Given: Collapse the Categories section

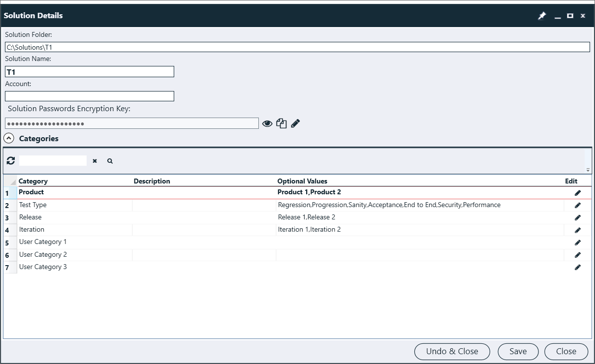Looking at the screenshot, I should click(9, 138).
